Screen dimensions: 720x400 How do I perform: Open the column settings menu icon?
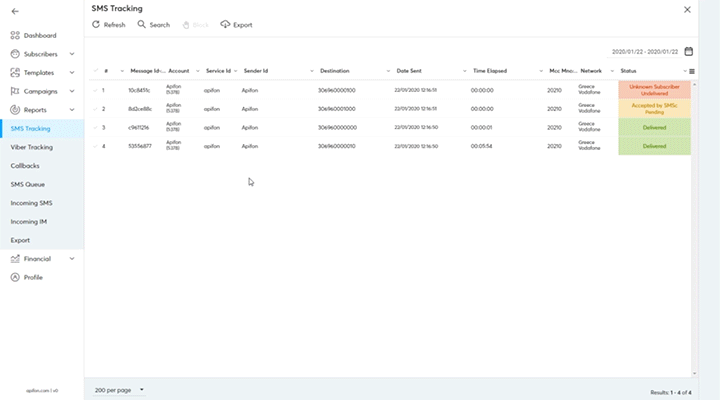690,71
